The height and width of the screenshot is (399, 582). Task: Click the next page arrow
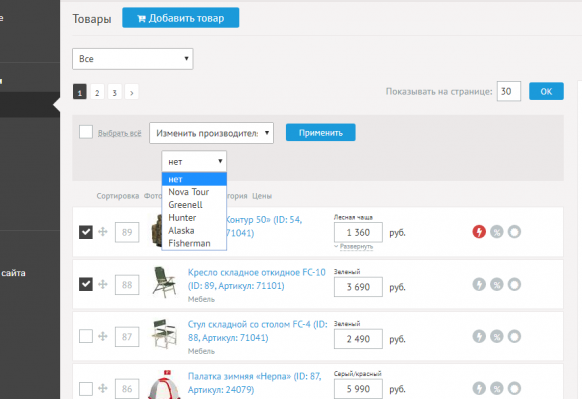tap(132, 92)
